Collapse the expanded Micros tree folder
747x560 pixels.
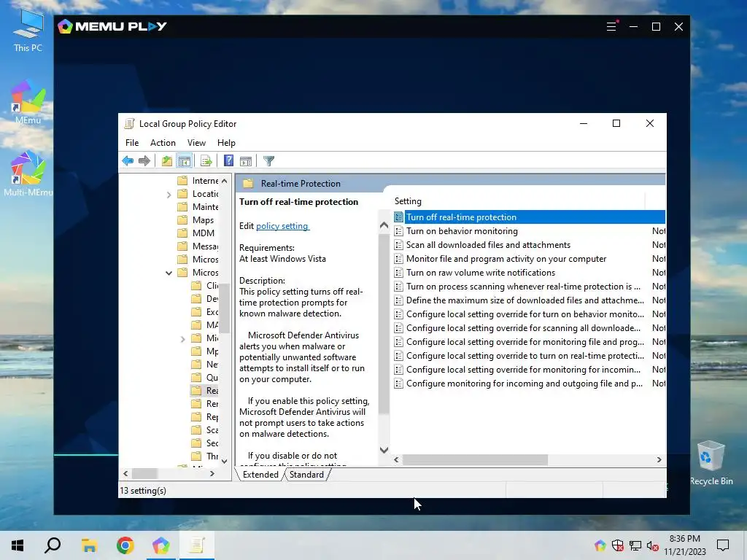(x=169, y=273)
